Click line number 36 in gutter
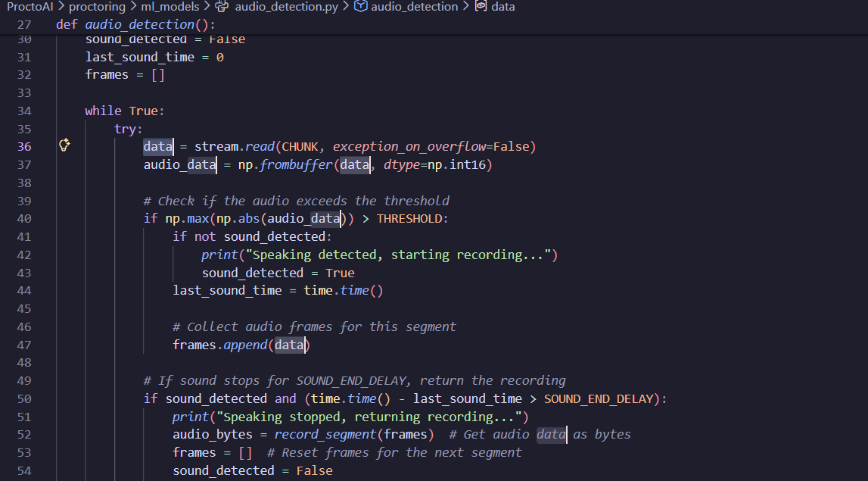Image resolution: width=868 pixels, height=481 pixels. pyautogui.click(x=23, y=147)
